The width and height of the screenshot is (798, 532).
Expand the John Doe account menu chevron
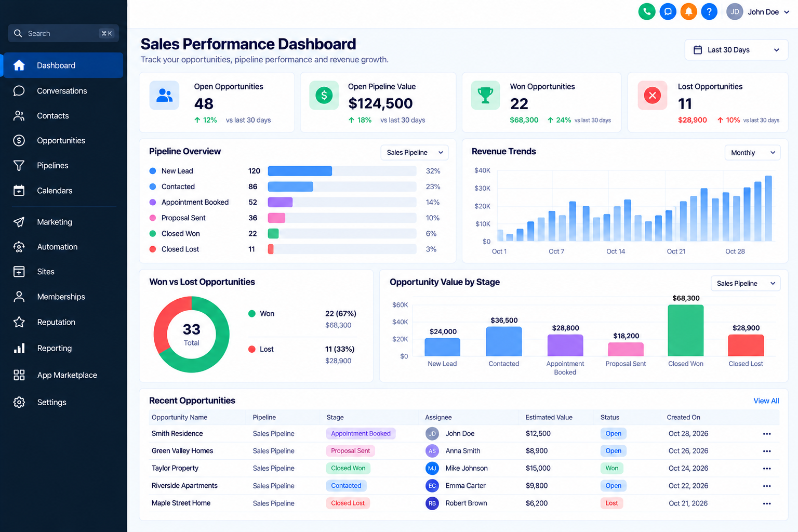coord(787,12)
